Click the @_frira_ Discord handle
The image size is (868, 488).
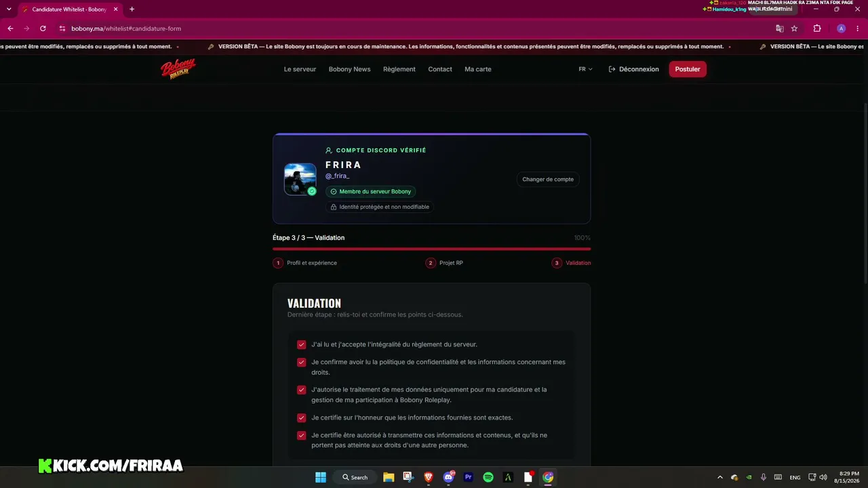click(x=338, y=176)
